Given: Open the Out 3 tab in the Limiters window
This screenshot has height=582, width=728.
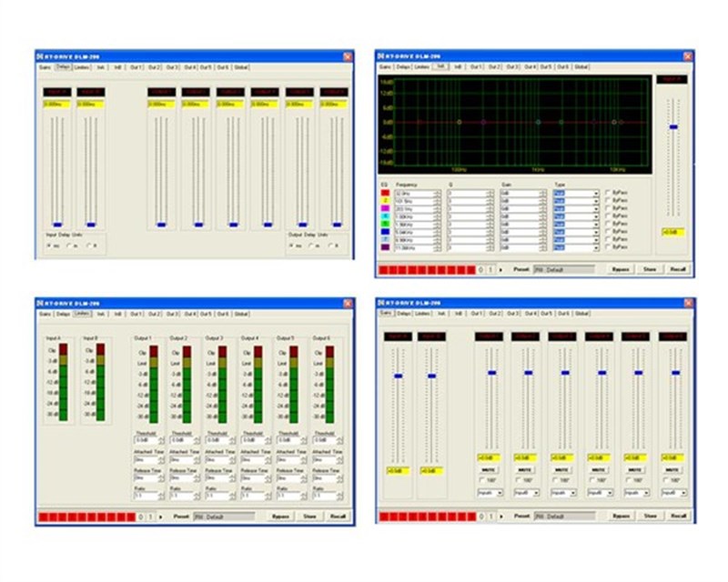Looking at the screenshot, I should (171, 315).
